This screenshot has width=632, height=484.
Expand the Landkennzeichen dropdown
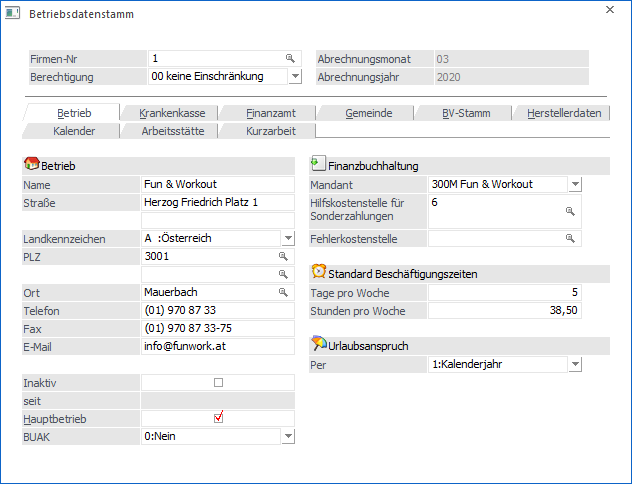288,239
